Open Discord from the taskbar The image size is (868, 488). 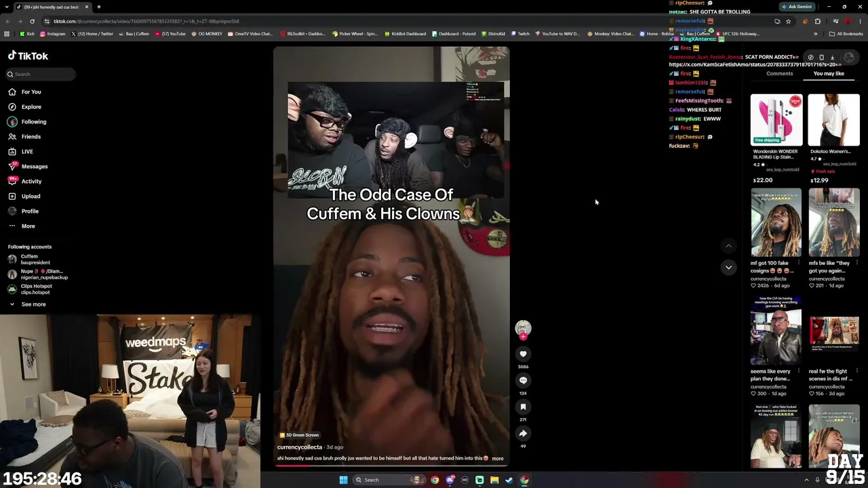coord(450,480)
